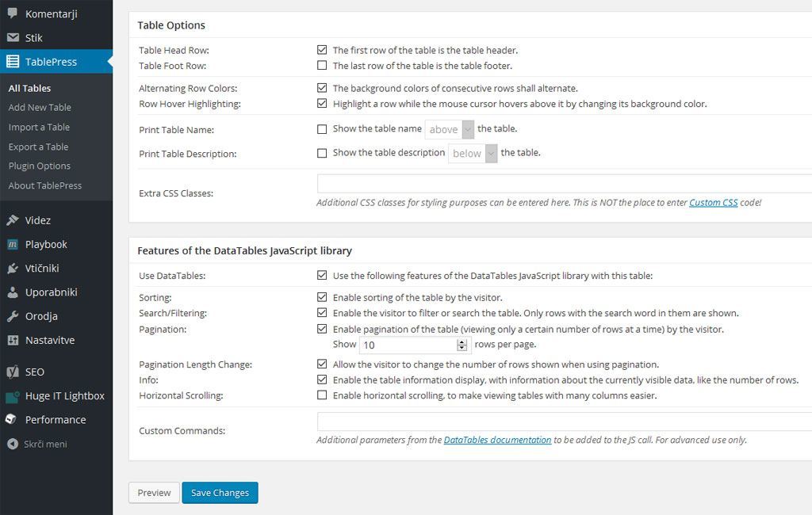Click the SEO Yoast icon
The width and height of the screenshot is (812, 515).
pyautogui.click(x=13, y=372)
